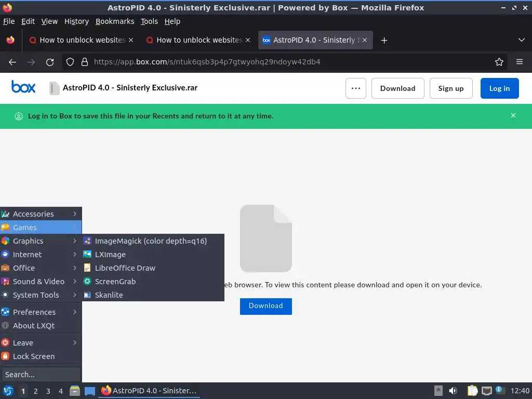Image resolution: width=532 pixels, height=399 pixels.
Task: Open the file manager taskbar icon
Action: click(x=75, y=391)
